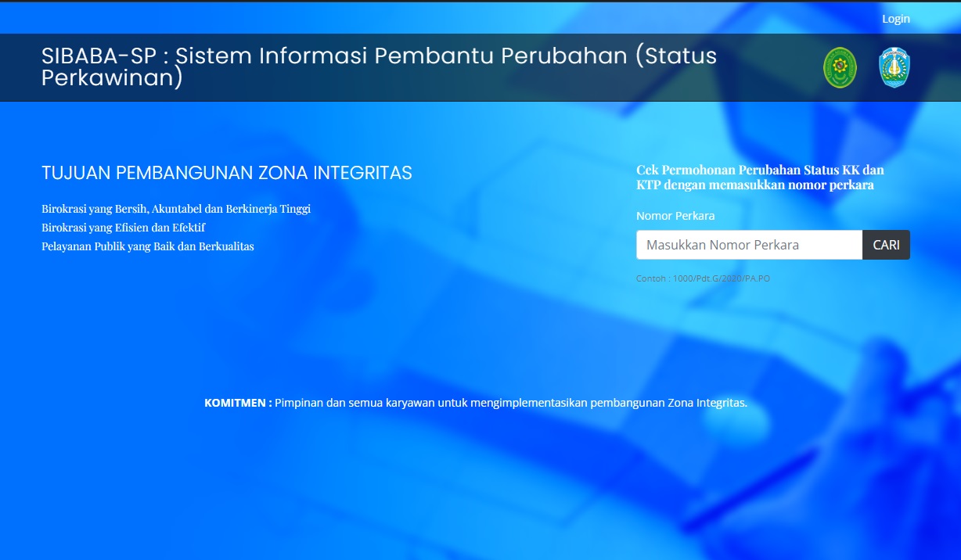961x560 pixels.
Task: Select the TUJUAN PEMBANGUNAN ZONA INTEGRITAS heading
Action: pos(227,173)
